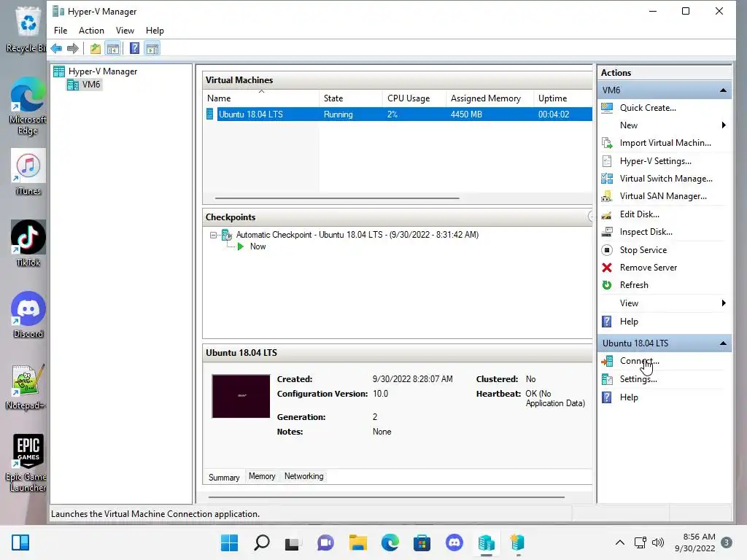Click the Back arrow toolbar icon
This screenshot has height=560, width=747.
56,48
